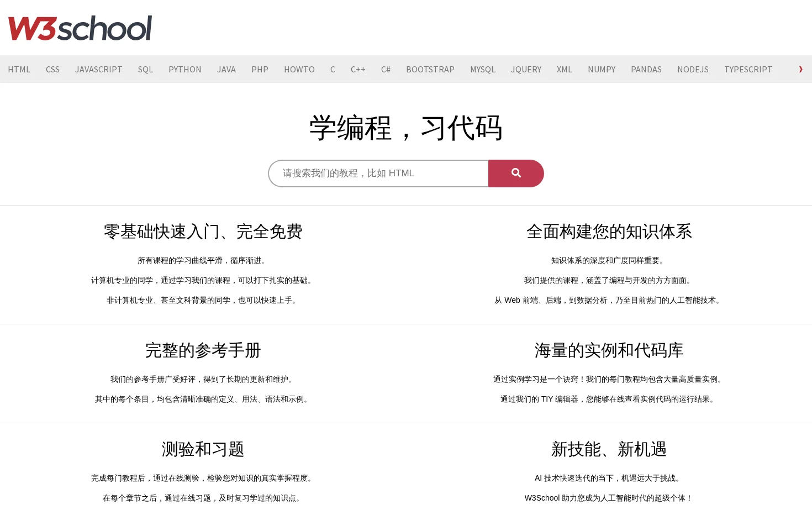Click heading 零基础快速入门、完全免费
Image resolution: width=812 pixels, height=510 pixels.
(203, 232)
